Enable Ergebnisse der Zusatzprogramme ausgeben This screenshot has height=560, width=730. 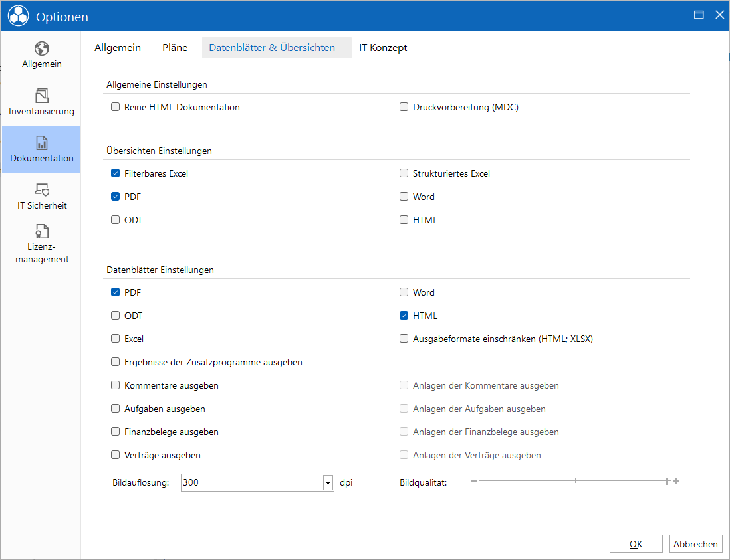coord(116,362)
